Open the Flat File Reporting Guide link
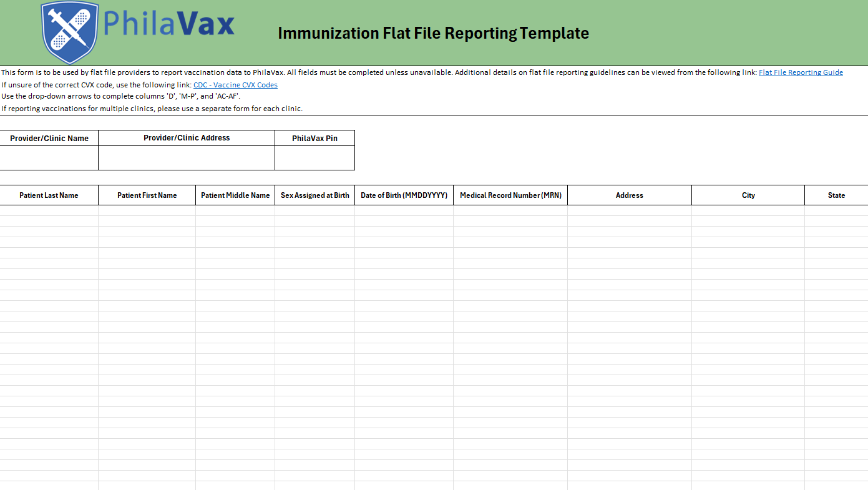This screenshot has width=868, height=490. (800, 72)
